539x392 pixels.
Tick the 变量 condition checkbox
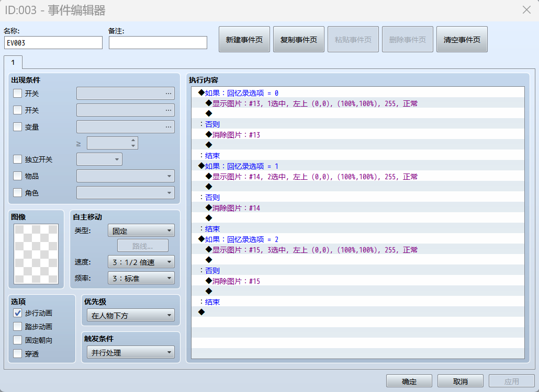coord(17,127)
